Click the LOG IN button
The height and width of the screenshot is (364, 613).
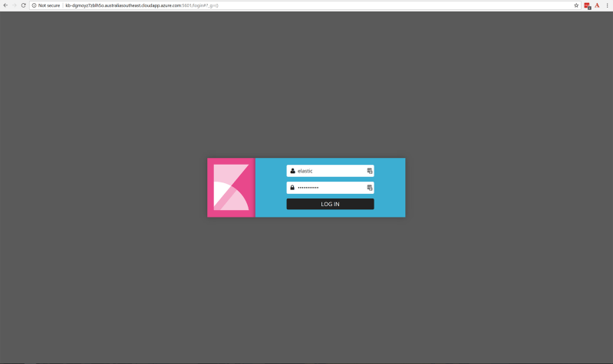coord(330,204)
